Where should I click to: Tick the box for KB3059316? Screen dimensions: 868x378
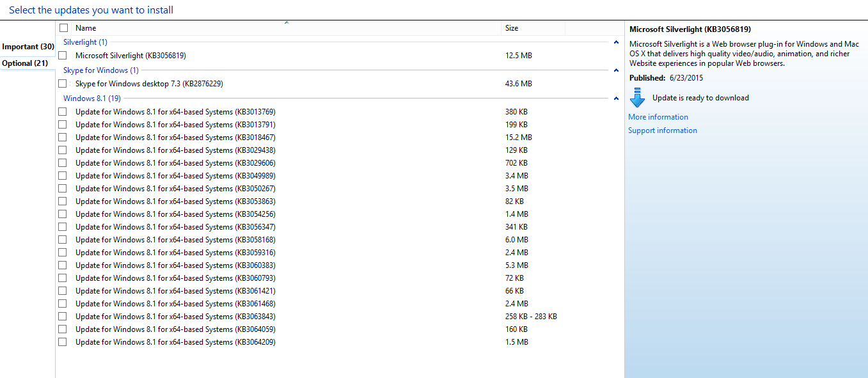click(x=62, y=253)
